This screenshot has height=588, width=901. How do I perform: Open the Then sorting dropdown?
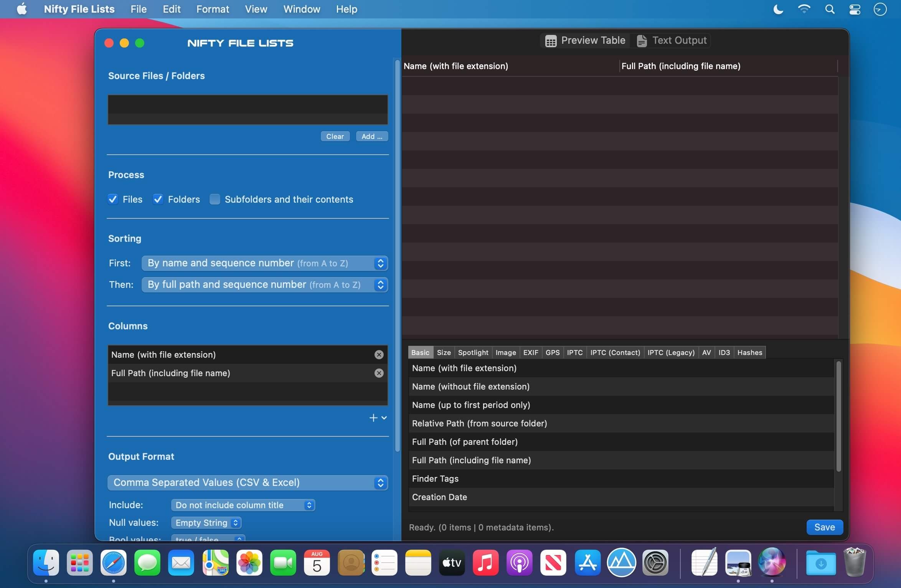264,285
